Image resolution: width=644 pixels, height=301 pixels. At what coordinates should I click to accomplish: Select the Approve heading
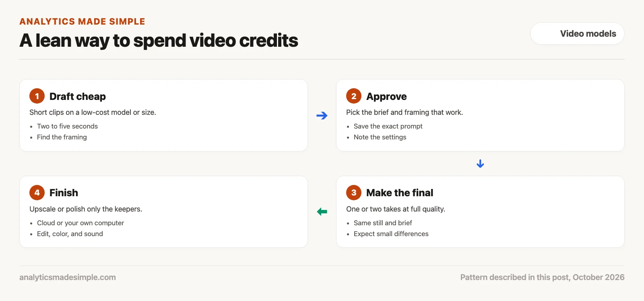(386, 96)
